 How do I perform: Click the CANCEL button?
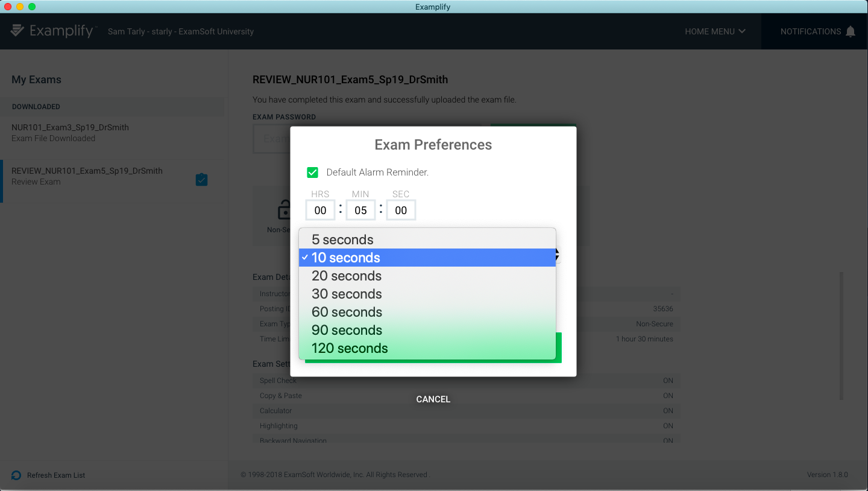(x=433, y=399)
